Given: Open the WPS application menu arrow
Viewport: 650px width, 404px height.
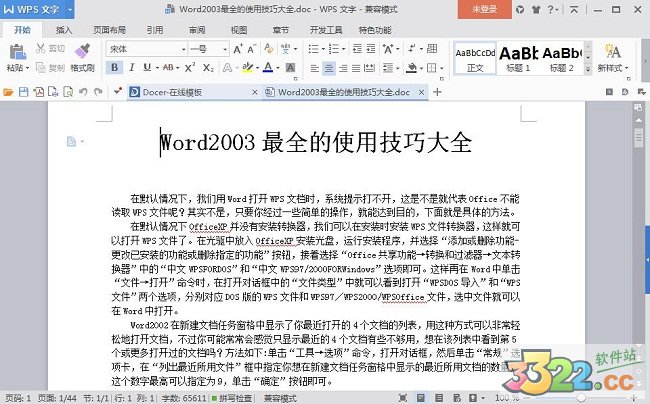Looking at the screenshot, I should coord(70,9).
